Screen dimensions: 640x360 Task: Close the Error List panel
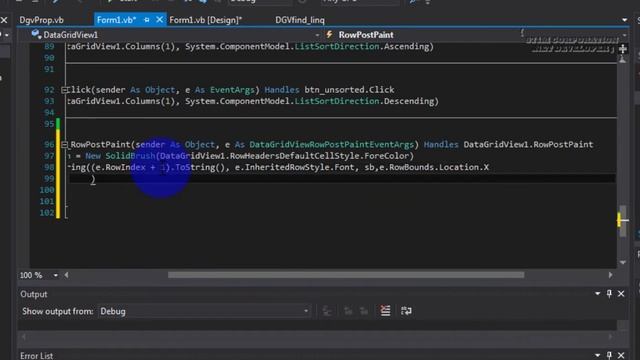[x=621, y=356]
